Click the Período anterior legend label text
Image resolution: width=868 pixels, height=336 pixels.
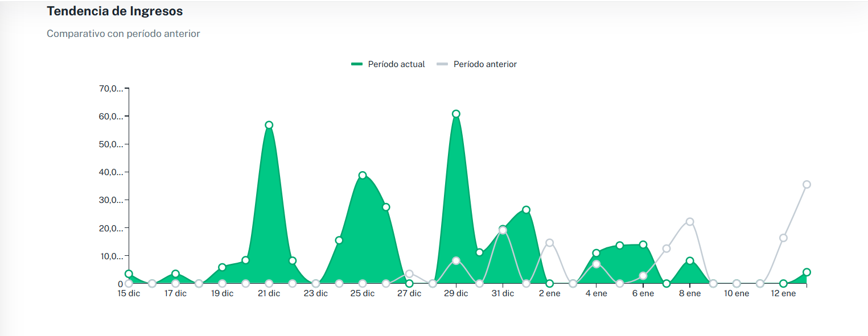[484, 64]
